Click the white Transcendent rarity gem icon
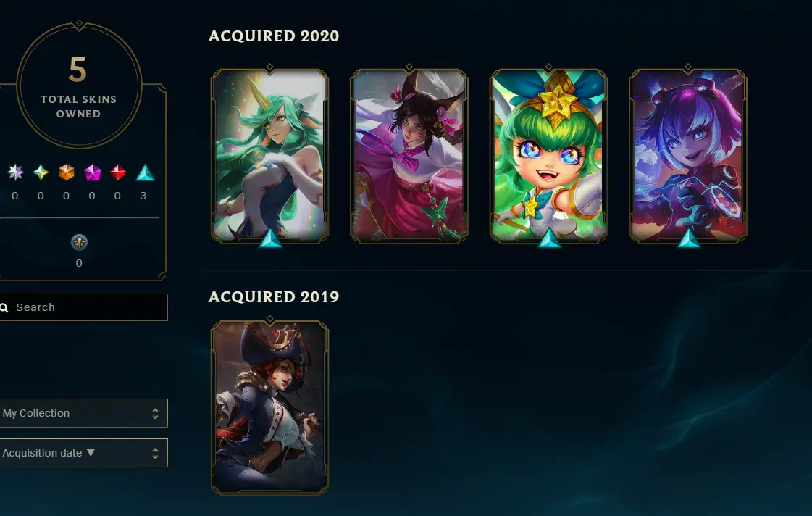The width and height of the screenshot is (812, 516). 15,172
